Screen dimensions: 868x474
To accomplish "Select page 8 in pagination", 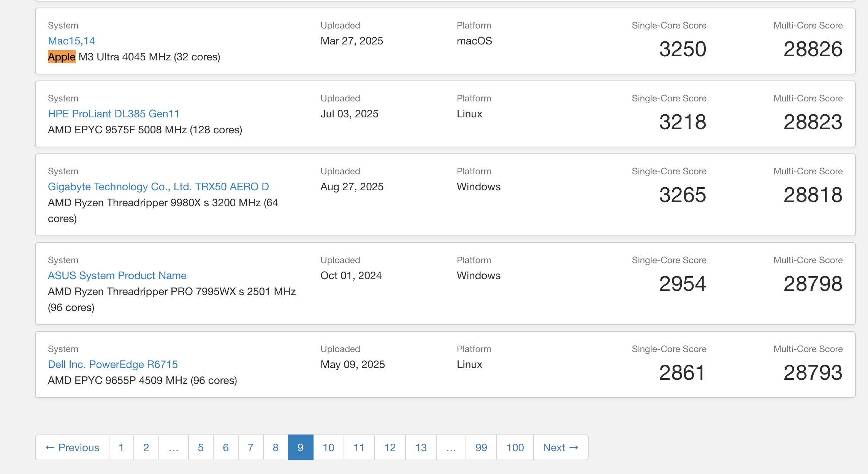I will [x=276, y=447].
